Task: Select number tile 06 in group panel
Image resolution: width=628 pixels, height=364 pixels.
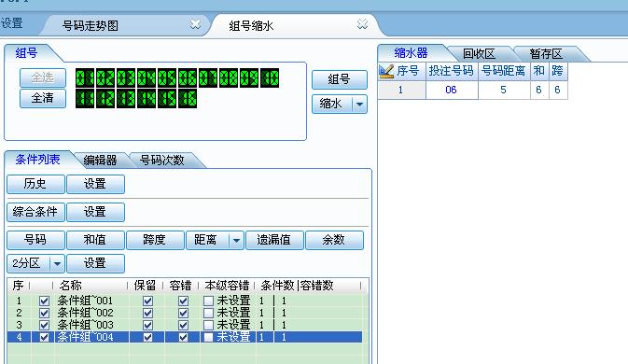Action: [188, 77]
